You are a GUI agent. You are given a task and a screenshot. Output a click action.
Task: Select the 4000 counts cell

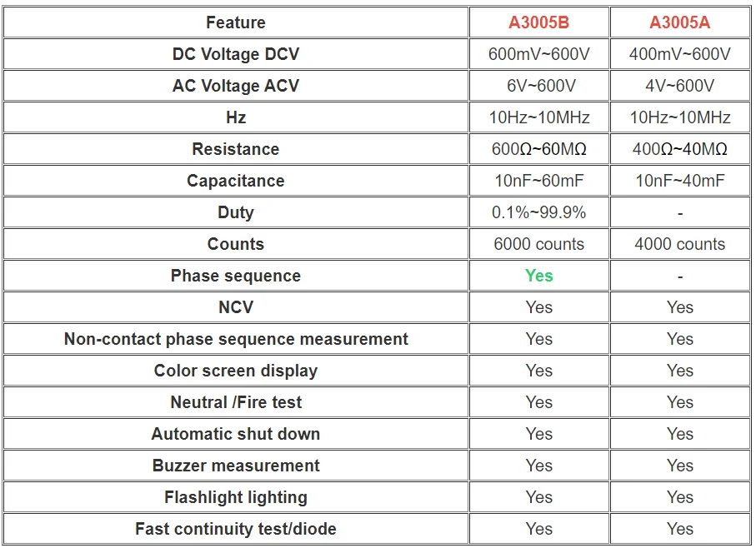(679, 244)
